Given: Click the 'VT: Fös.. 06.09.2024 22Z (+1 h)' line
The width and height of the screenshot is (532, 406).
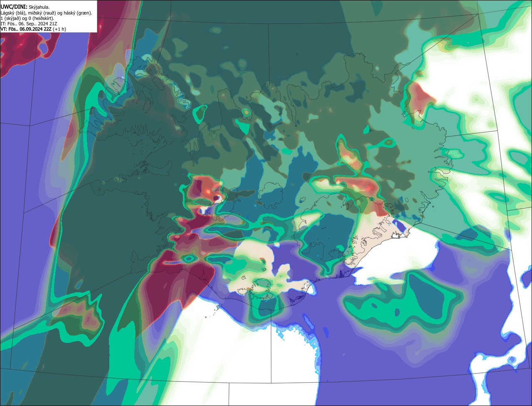Looking at the screenshot, I should [x=33, y=29].
